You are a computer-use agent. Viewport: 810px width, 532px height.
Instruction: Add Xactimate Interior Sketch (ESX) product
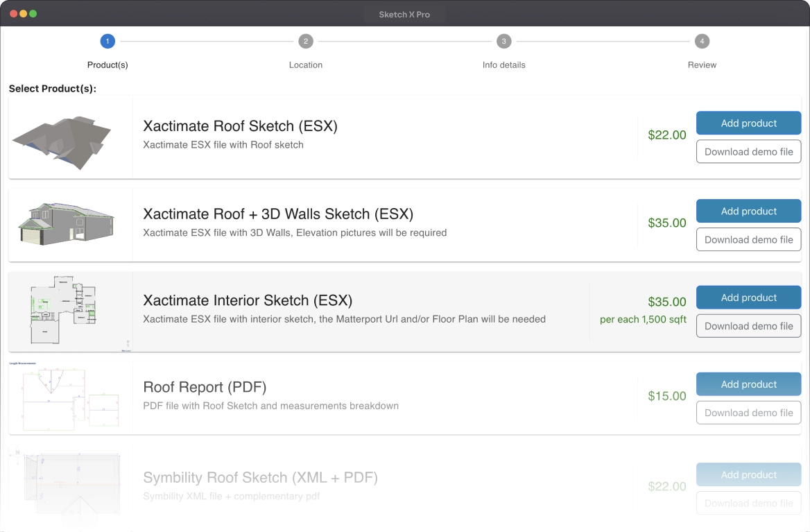(748, 298)
